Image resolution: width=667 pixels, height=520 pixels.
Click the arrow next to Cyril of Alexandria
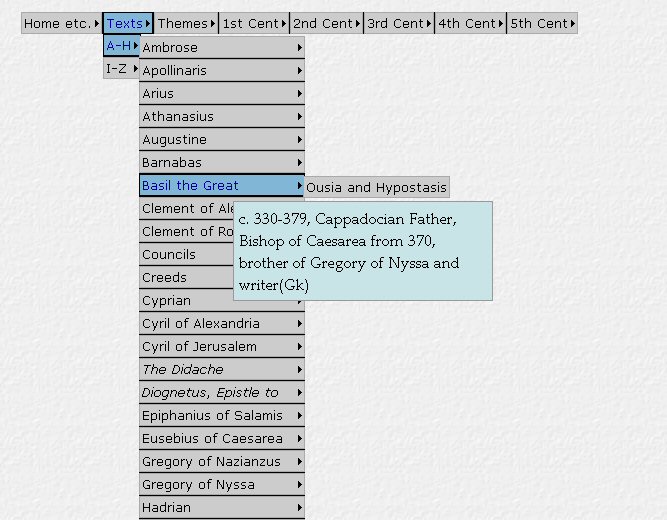point(299,323)
